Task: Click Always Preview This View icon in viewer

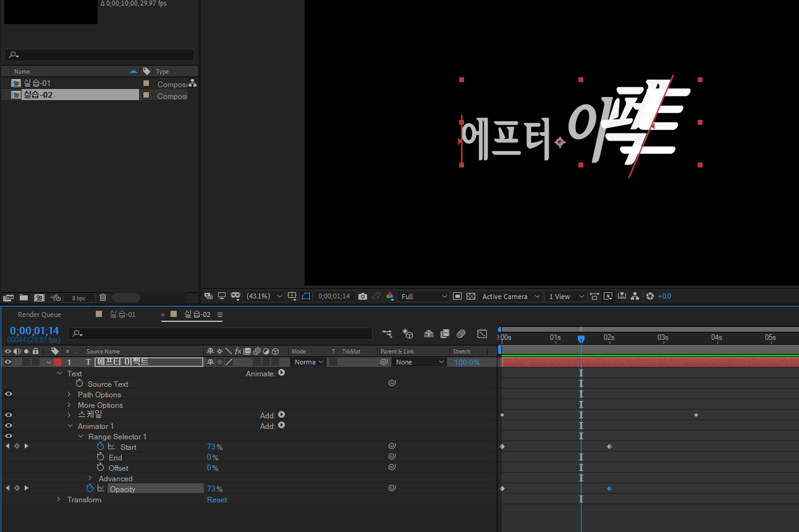Action: 208,297
